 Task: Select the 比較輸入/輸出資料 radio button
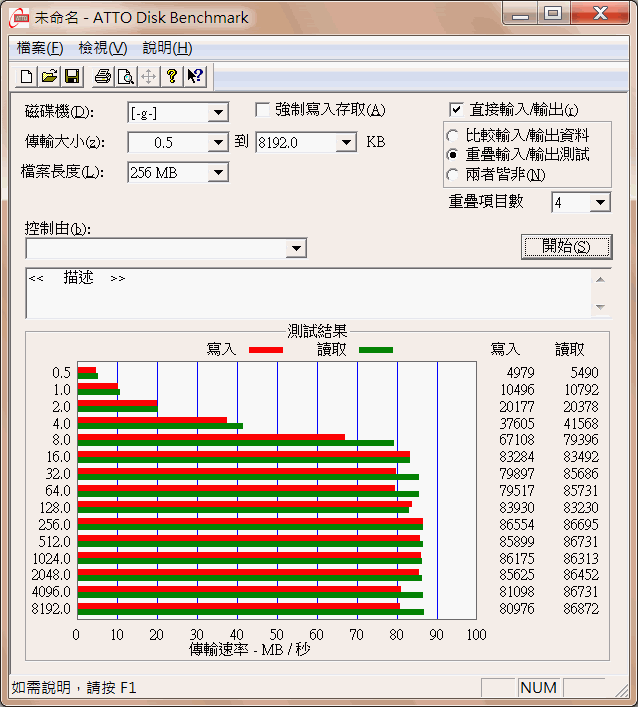tap(452, 135)
